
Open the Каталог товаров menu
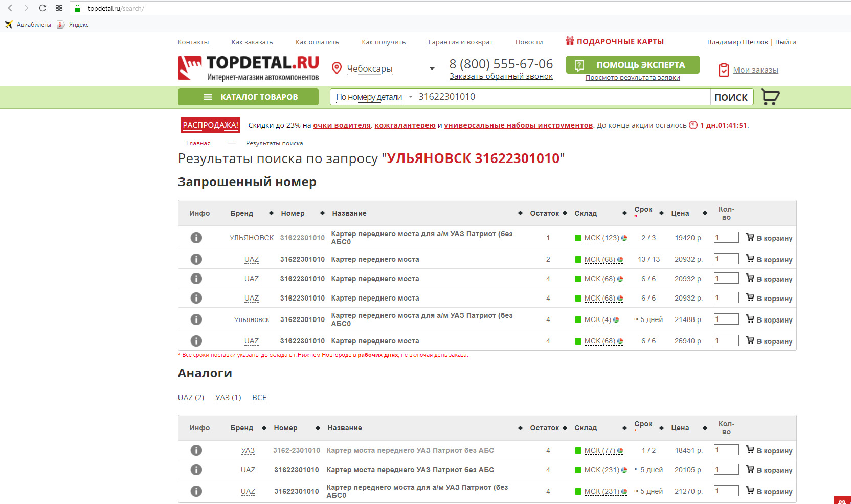[x=248, y=97]
